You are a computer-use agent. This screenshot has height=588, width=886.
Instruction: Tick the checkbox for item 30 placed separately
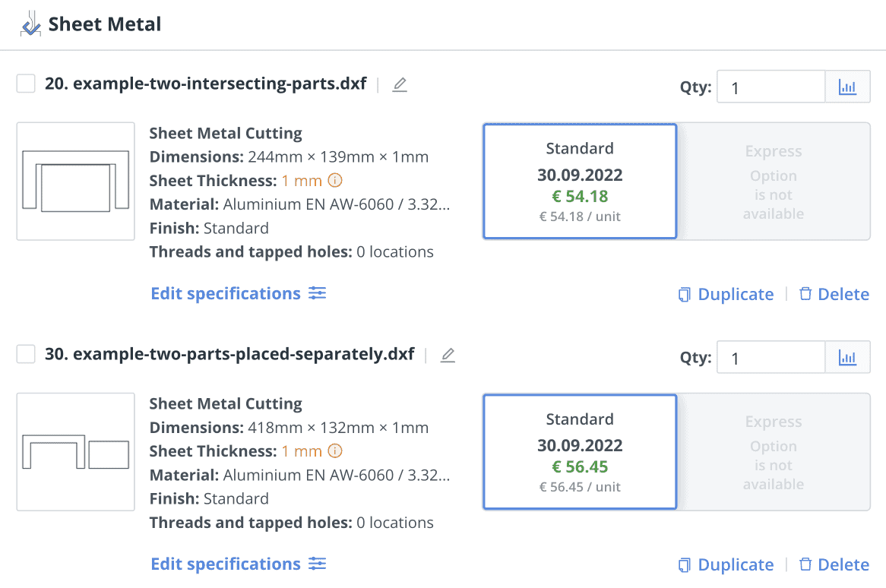point(27,354)
